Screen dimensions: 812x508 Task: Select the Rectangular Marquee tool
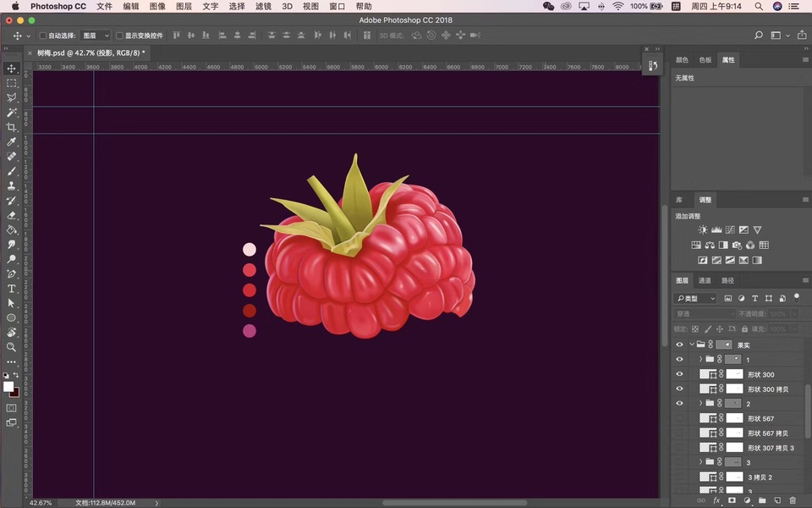tap(11, 83)
